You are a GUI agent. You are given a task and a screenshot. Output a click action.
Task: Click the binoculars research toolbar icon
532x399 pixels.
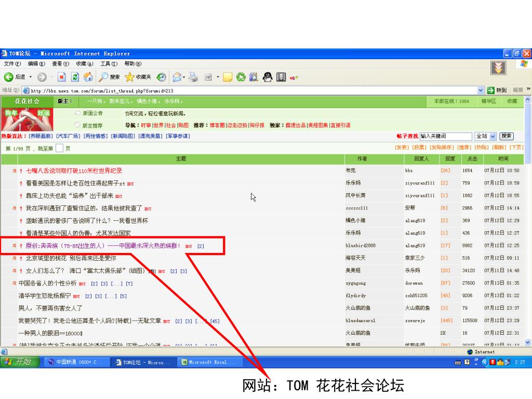254,77
